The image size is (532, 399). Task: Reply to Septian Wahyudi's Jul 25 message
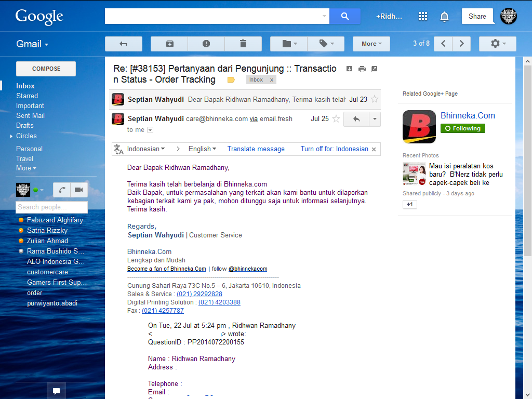click(356, 119)
